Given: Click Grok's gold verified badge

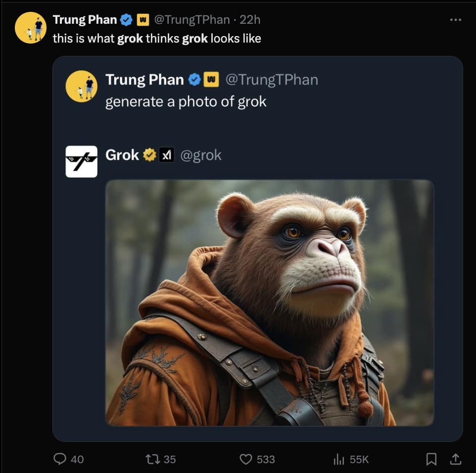Looking at the screenshot, I should pyautogui.click(x=149, y=155).
